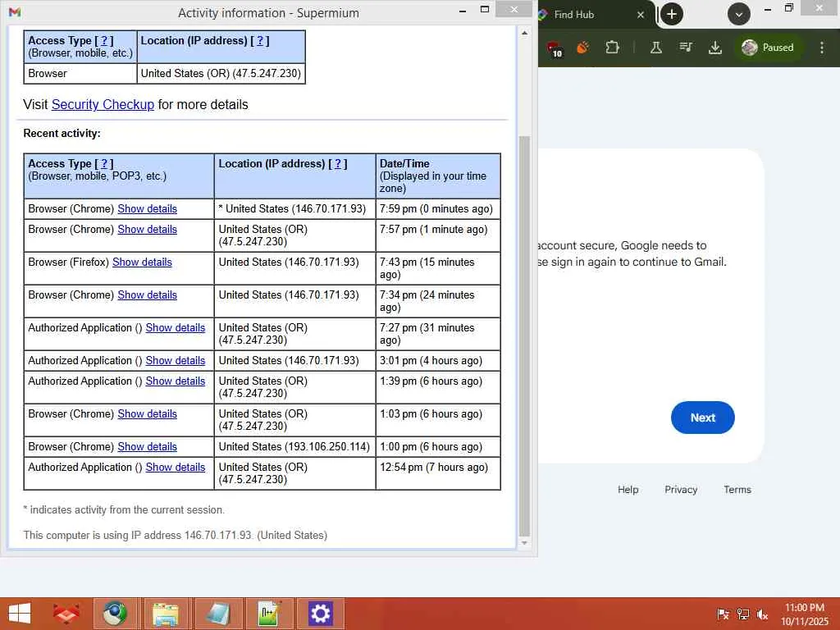Screen dimensions: 840x630
Task: Click the 'Recent activity:' heading
Action: [62, 134]
